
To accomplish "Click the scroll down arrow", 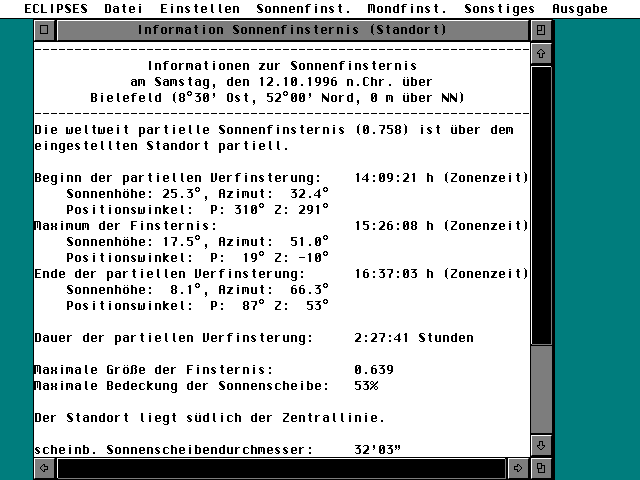I will click(541, 445).
